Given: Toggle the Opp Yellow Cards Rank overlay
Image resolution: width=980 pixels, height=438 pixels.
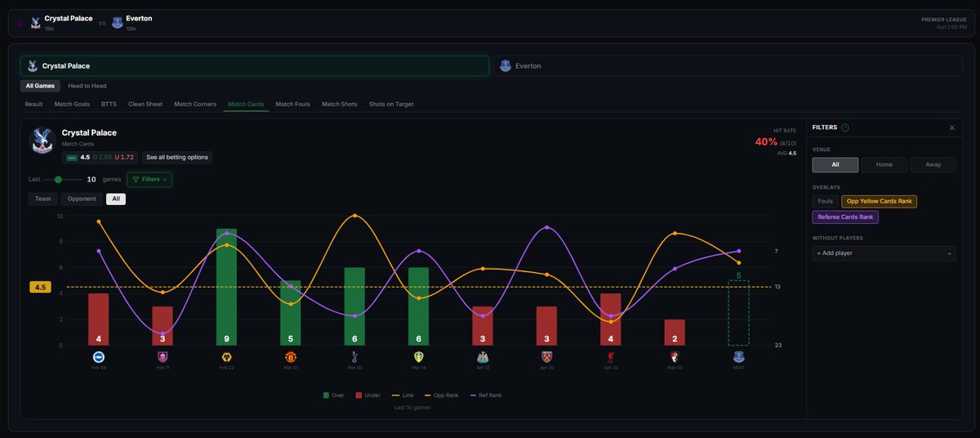Looking at the screenshot, I should 880,201.
